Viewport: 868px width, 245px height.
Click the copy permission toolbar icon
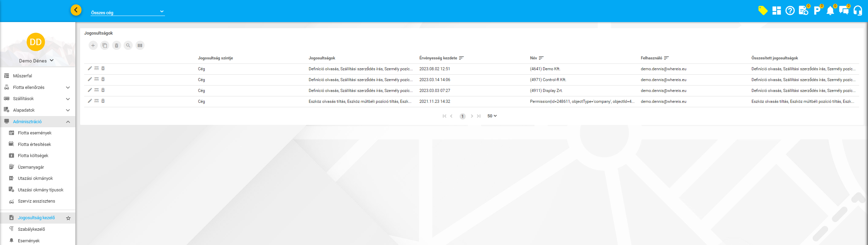point(105,45)
